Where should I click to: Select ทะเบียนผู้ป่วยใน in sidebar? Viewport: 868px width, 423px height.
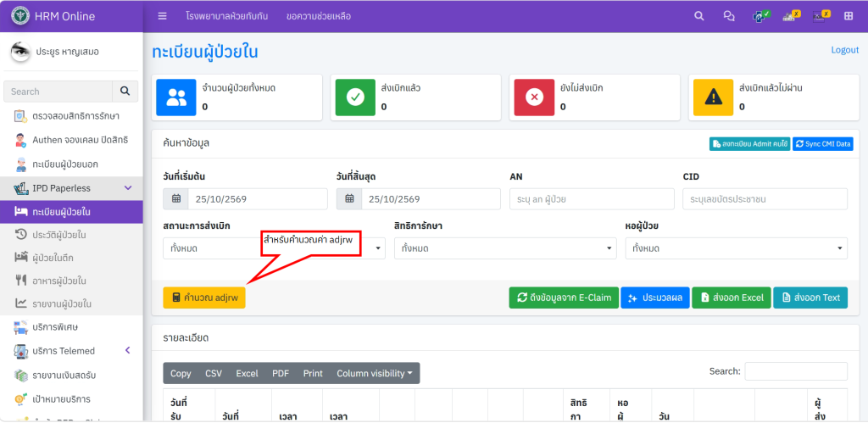coord(71,212)
